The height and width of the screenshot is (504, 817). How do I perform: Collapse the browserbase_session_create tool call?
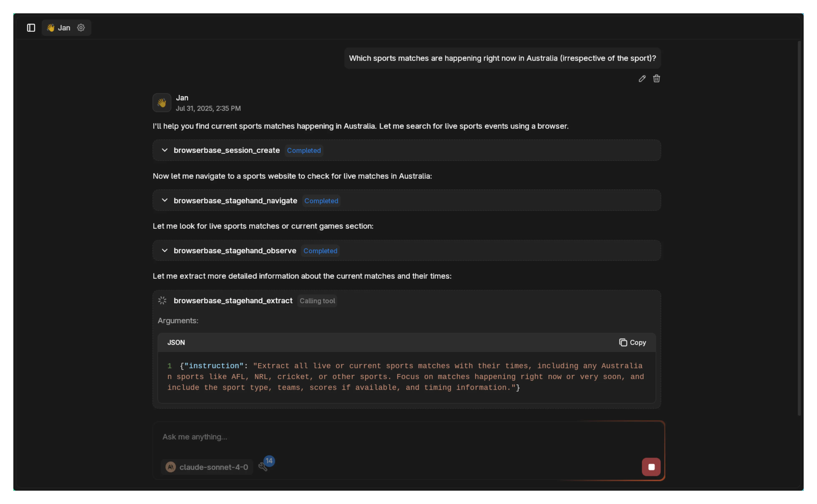(165, 150)
